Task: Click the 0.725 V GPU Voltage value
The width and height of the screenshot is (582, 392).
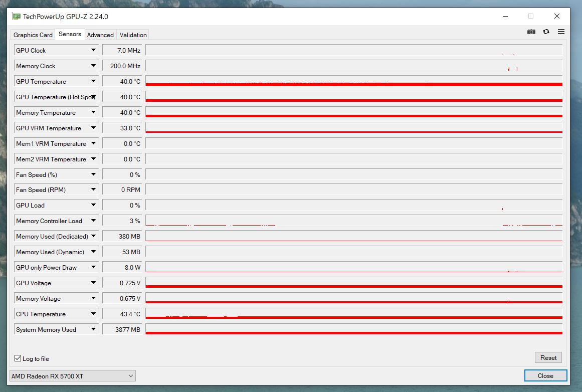Action: [122, 283]
